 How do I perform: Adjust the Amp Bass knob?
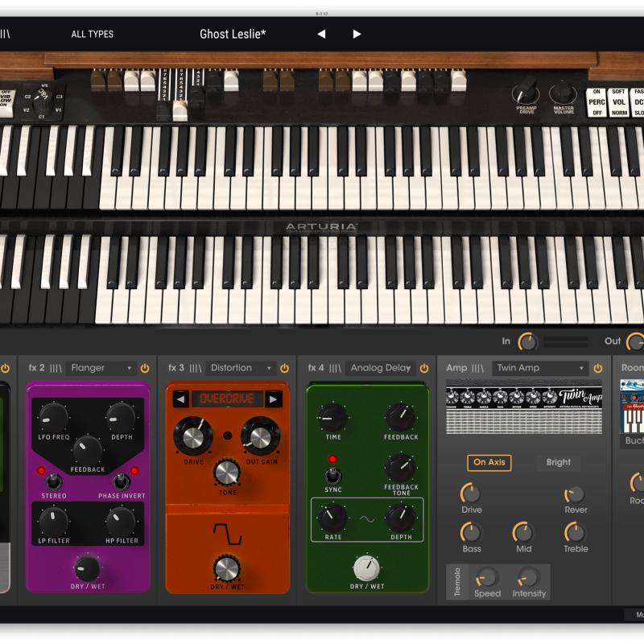(471, 533)
